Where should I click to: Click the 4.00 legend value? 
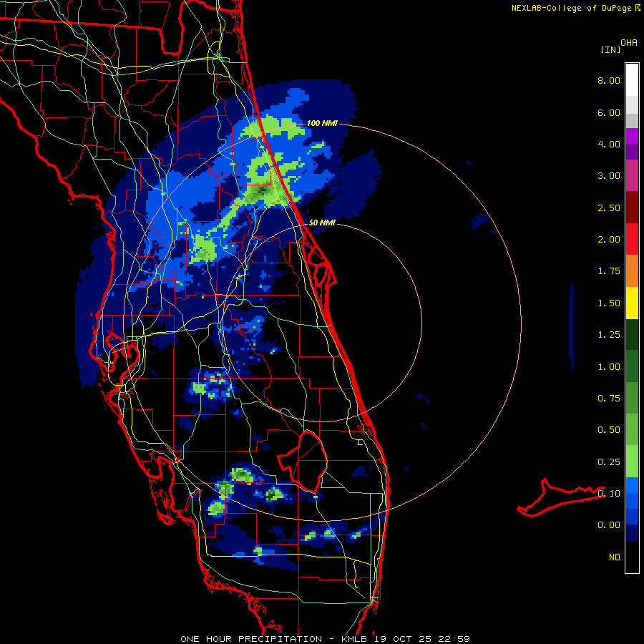pyautogui.click(x=608, y=144)
